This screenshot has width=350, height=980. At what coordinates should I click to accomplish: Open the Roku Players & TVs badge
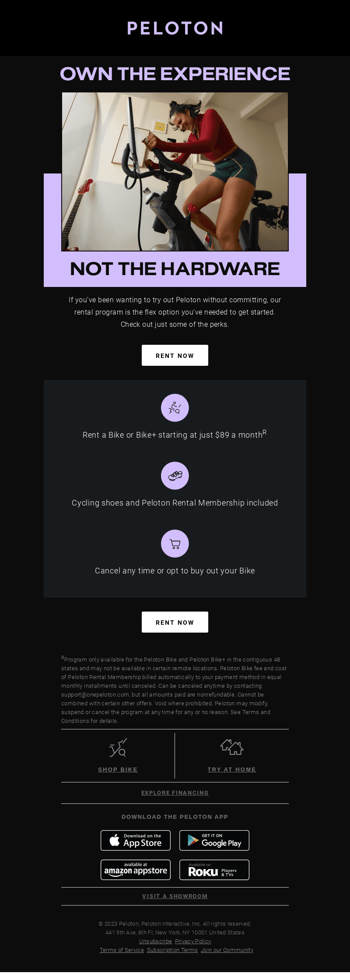pyautogui.click(x=214, y=870)
